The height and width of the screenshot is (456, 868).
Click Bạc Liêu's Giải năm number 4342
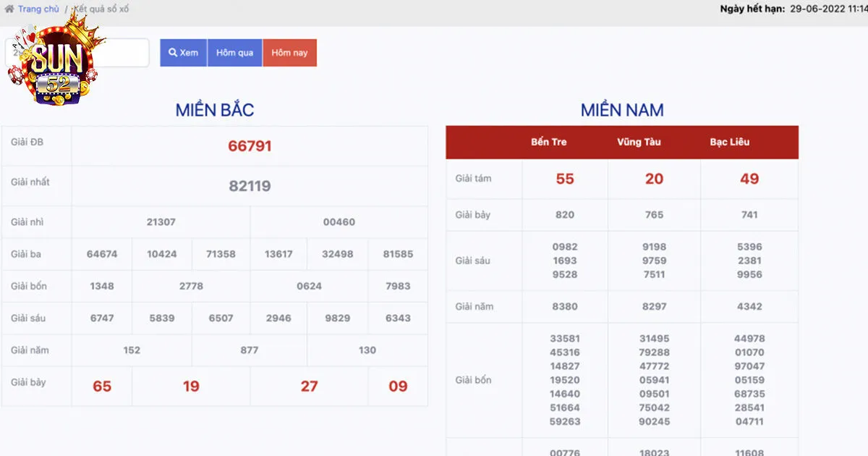(749, 306)
